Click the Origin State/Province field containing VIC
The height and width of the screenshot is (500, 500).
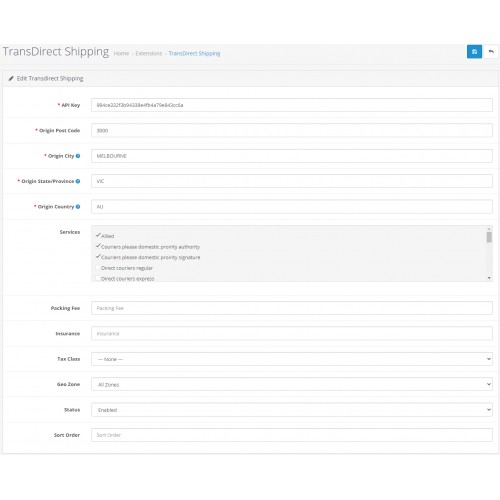(x=292, y=181)
